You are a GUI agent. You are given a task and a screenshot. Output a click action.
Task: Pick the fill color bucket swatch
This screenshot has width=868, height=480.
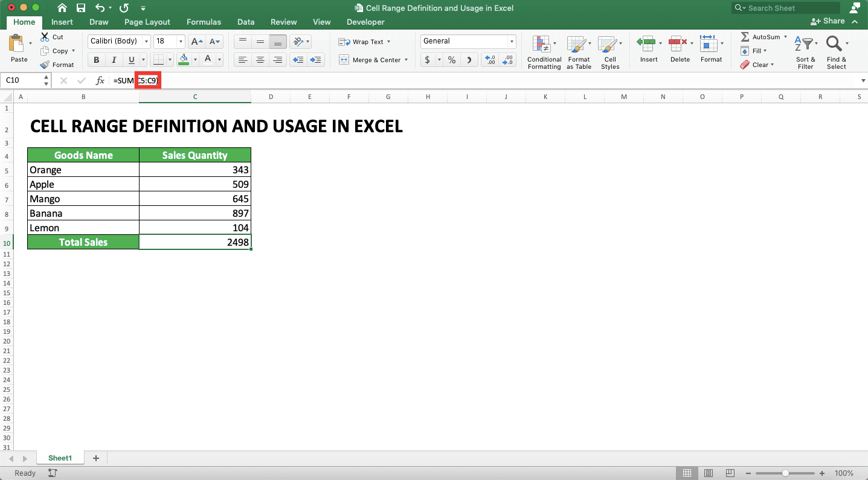click(x=184, y=60)
